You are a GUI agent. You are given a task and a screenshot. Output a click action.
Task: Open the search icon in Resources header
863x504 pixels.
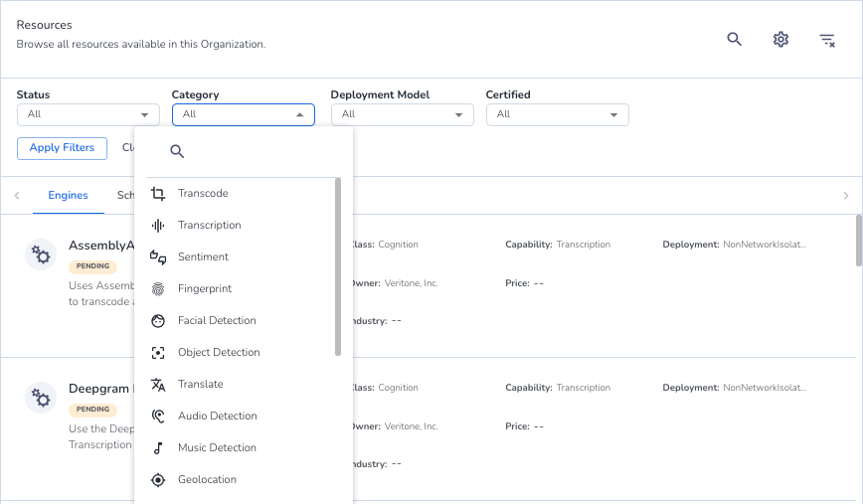pyautogui.click(x=734, y=39)
